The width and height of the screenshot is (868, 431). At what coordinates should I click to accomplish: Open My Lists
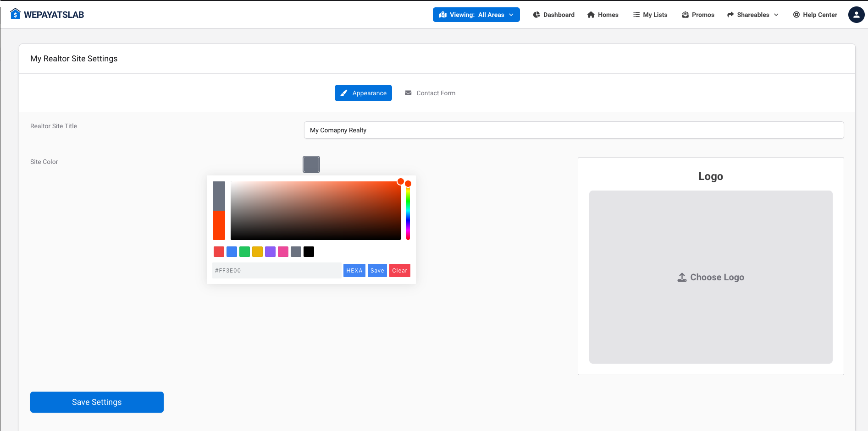650,15
